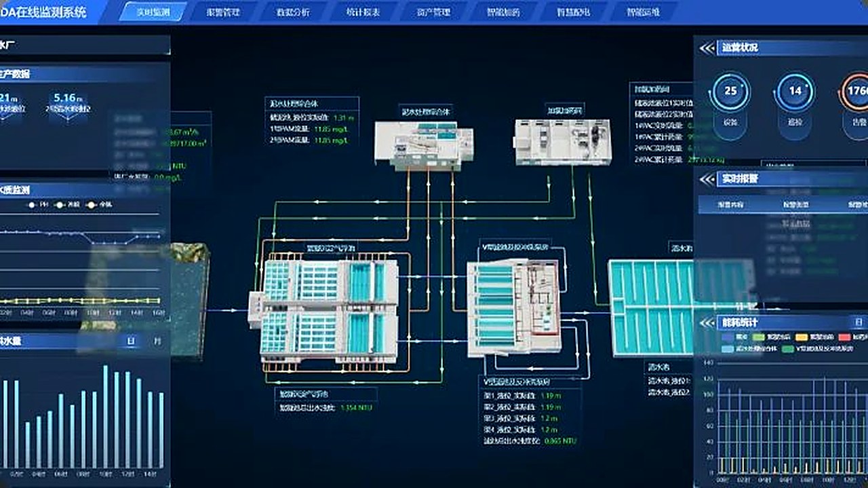Click the 实时报警 panel title
The height and width of the screenshot is (488, 868).
[x=740, y=179]
